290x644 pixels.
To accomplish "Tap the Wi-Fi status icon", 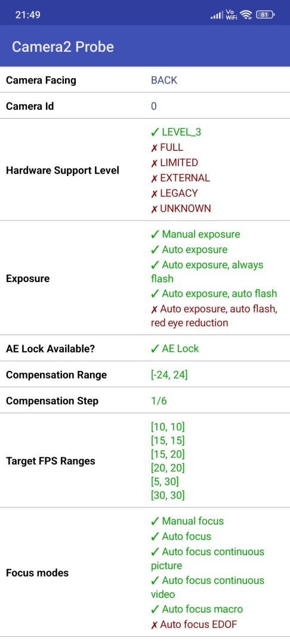I will [246, 15].
